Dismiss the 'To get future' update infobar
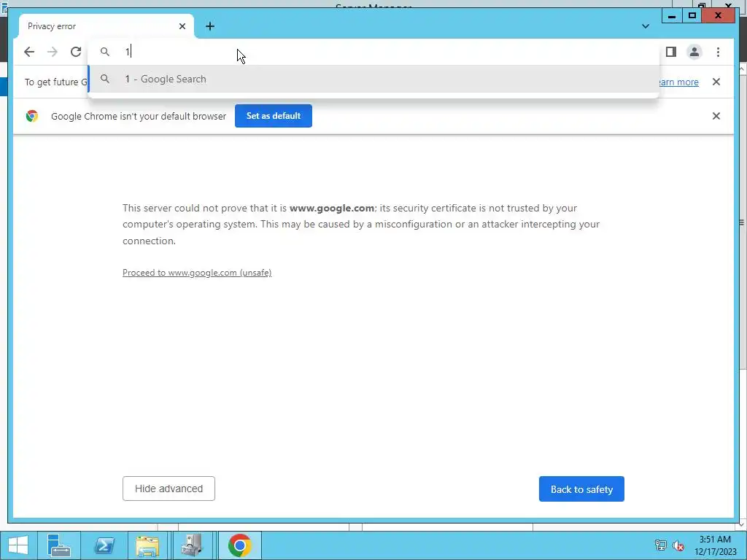 pyautogui.click(x=716, y=82)
